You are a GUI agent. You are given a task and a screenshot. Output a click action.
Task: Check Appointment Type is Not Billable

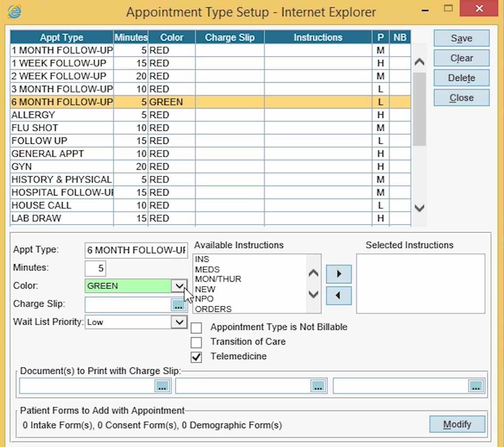pyautogui.click(x=196, y=328)
